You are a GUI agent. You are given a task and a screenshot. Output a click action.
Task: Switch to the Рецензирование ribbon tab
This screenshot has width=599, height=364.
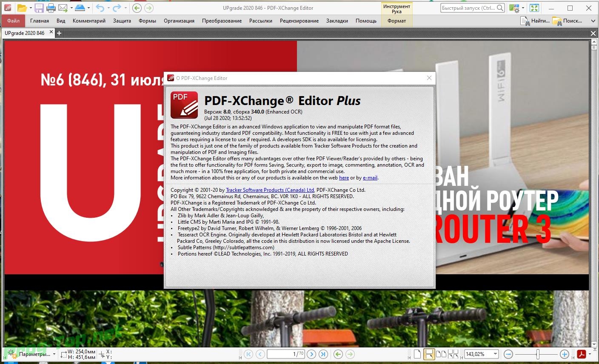click(299, 20)
